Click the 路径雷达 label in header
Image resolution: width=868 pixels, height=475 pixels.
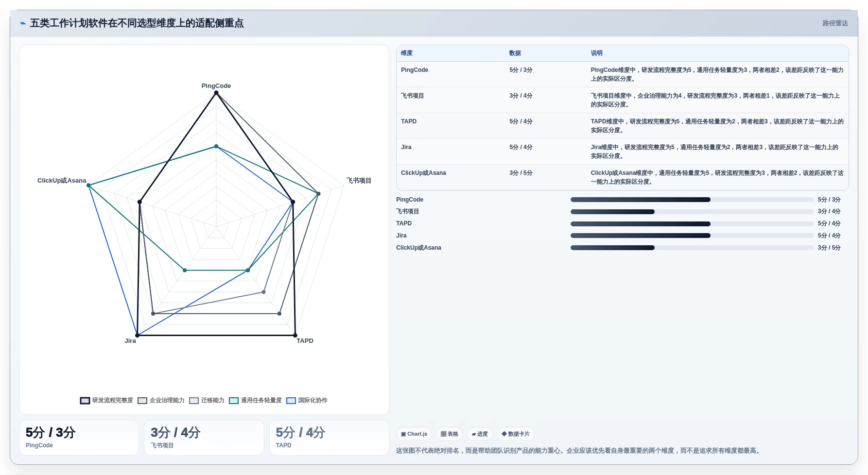[x=835, y=23]
